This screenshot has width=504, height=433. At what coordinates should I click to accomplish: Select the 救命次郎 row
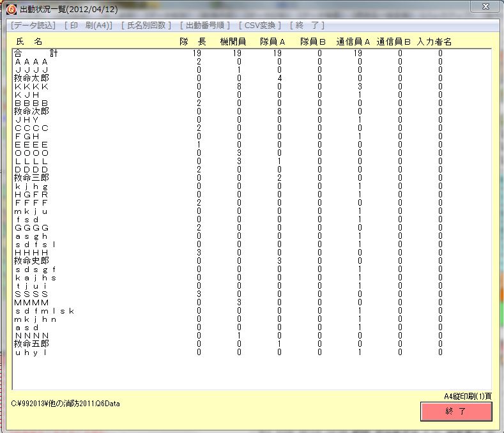coord(31,111)
